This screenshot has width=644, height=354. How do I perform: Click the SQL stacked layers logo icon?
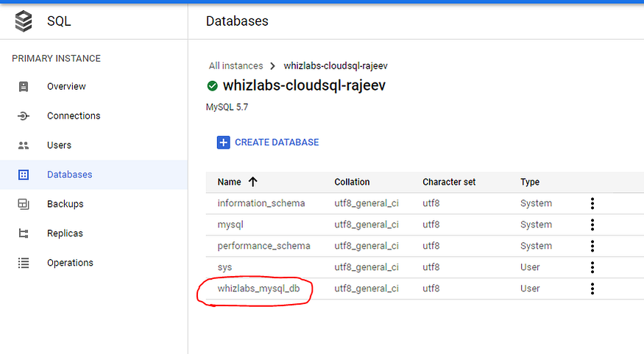[24, 21]
